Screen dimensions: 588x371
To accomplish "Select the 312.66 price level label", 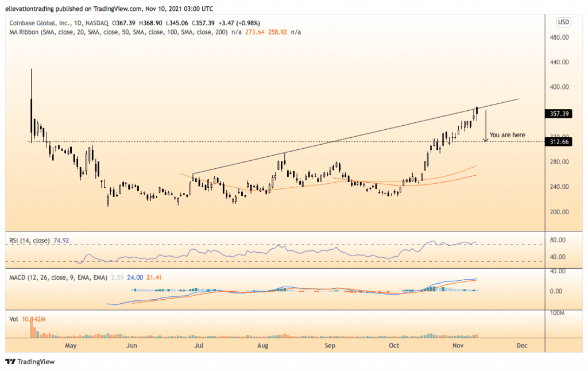I will click(x=559, y=142).
